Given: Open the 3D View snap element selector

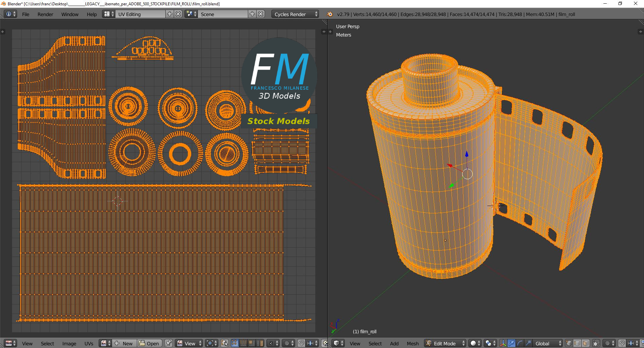Looking at the screenshot, I should point(633,343).
